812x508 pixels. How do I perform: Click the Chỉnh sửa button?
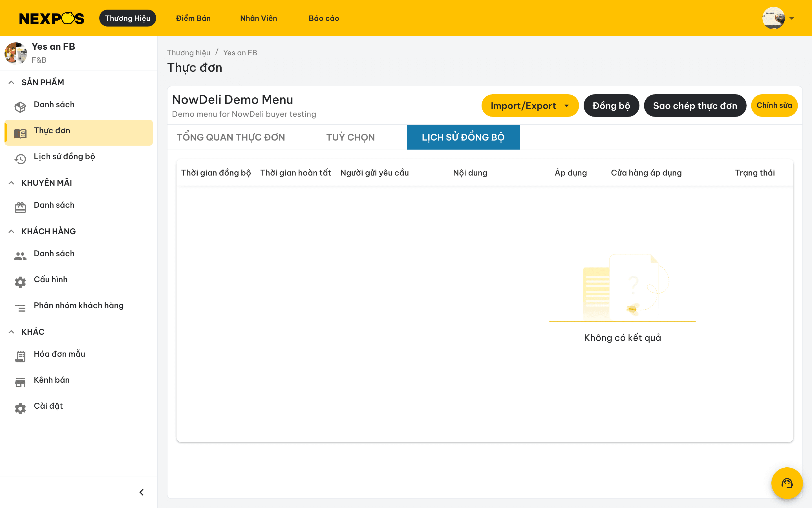(x=774, y=106)
